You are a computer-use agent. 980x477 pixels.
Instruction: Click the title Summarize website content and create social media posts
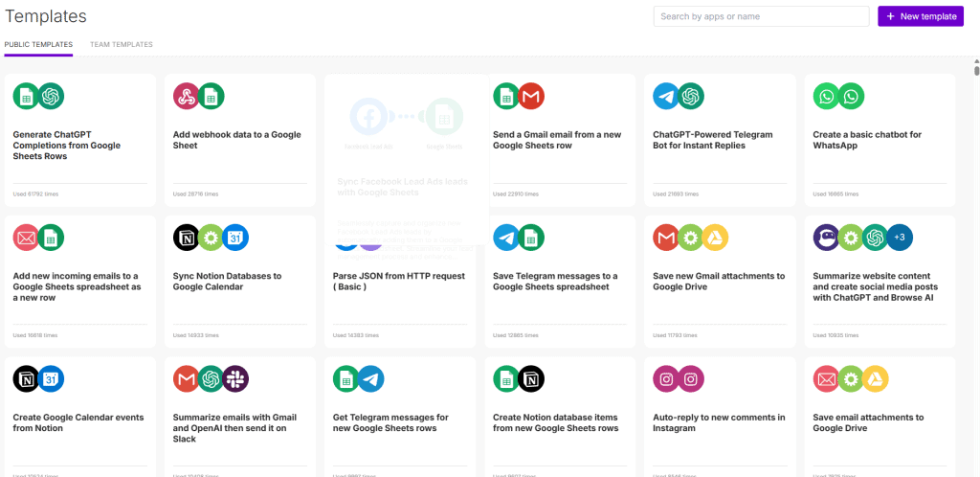tap(876, 287)
